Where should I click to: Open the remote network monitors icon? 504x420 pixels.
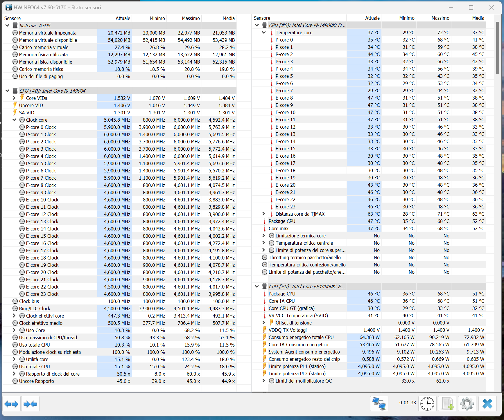[379, 404]
